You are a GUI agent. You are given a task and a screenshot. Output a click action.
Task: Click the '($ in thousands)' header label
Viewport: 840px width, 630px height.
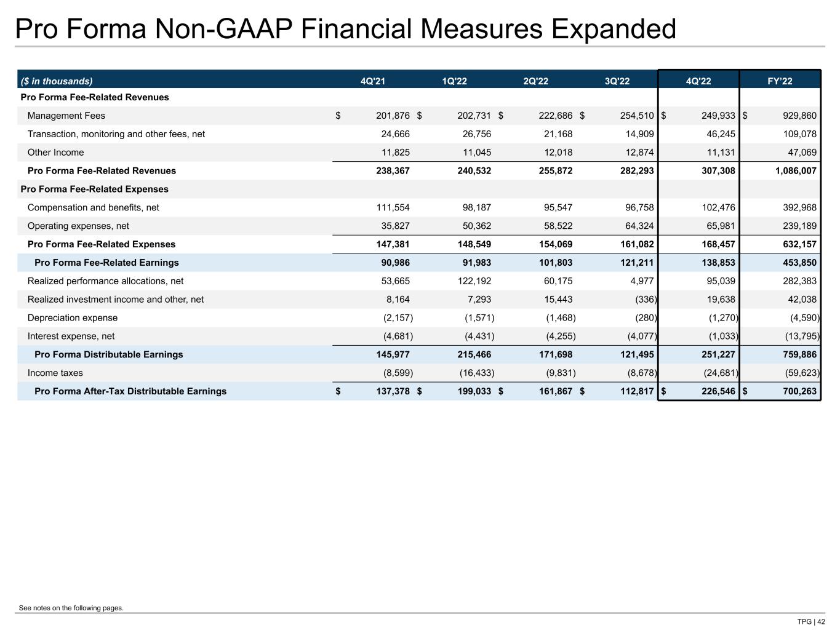(57, 81)
